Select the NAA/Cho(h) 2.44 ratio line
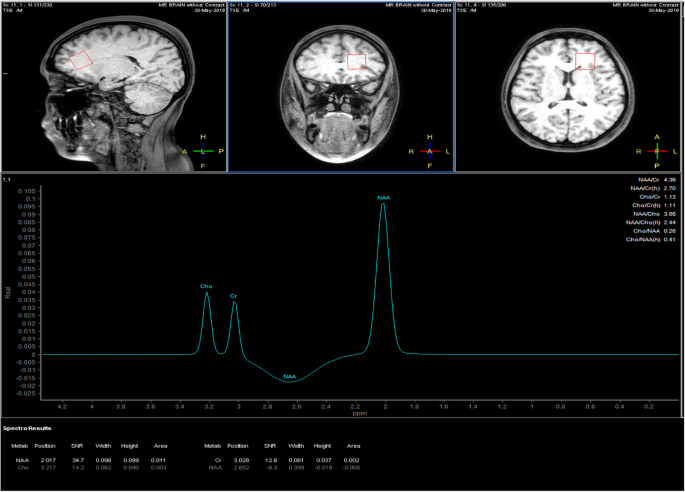The width and height of the screenshot is (685, 492). [651, 222]
